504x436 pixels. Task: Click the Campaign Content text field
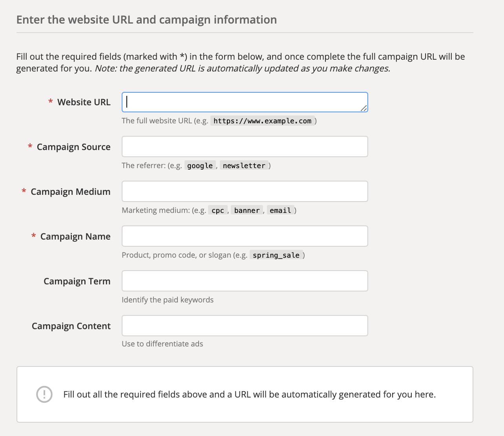[x=245, y=326]
